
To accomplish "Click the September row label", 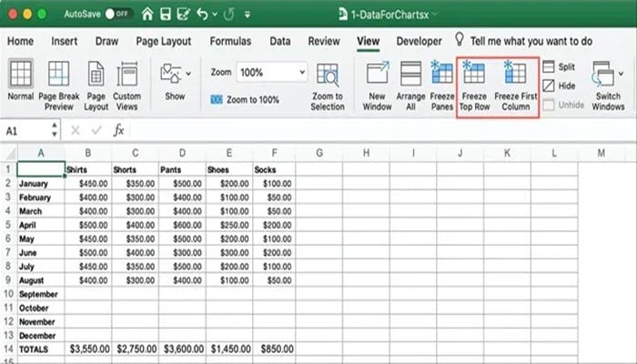I will coord(41,294).
